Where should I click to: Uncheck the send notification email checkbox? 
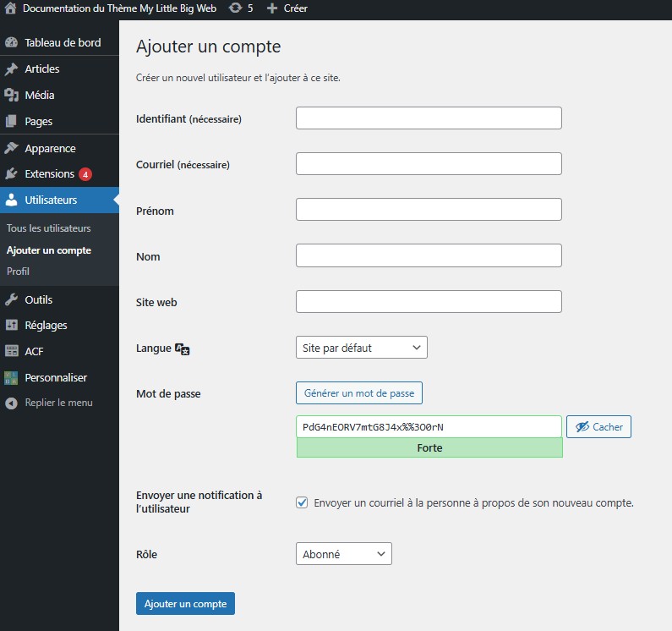point(302,502)
